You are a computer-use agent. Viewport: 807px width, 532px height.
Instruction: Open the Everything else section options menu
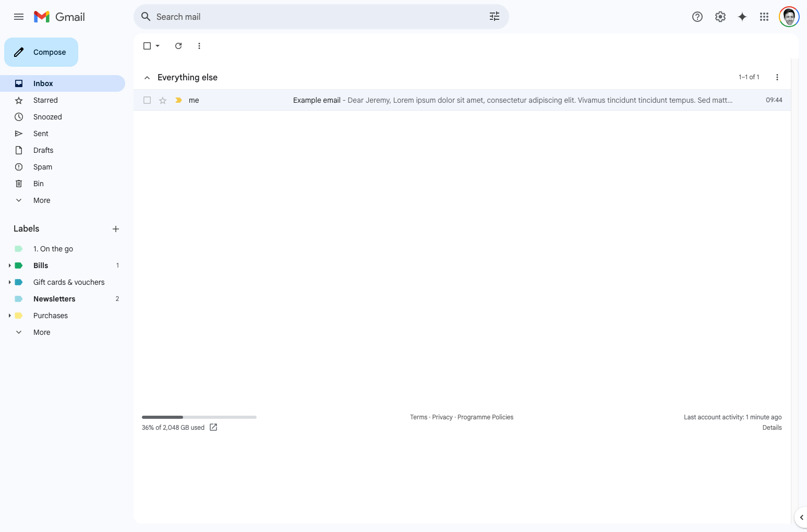pyautogui.click(x=777, y=77)
